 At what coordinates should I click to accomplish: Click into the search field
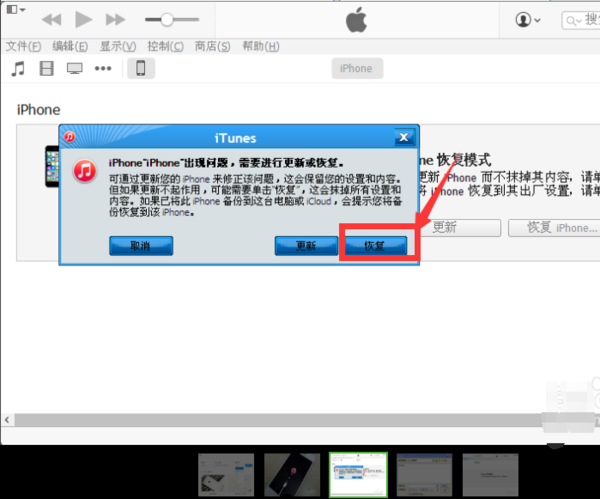pos(581,20)
